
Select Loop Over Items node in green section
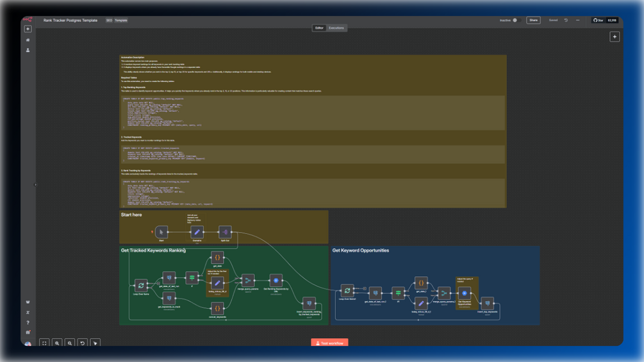141,285
